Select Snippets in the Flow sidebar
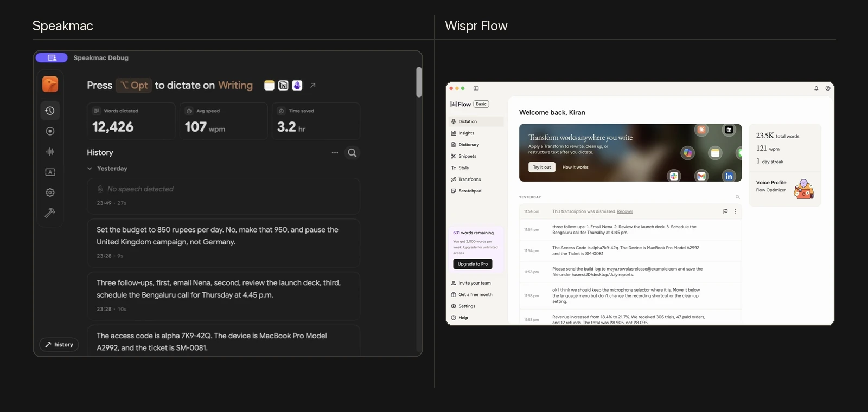This screenshot has width=868, height=412. pos(477,156)
